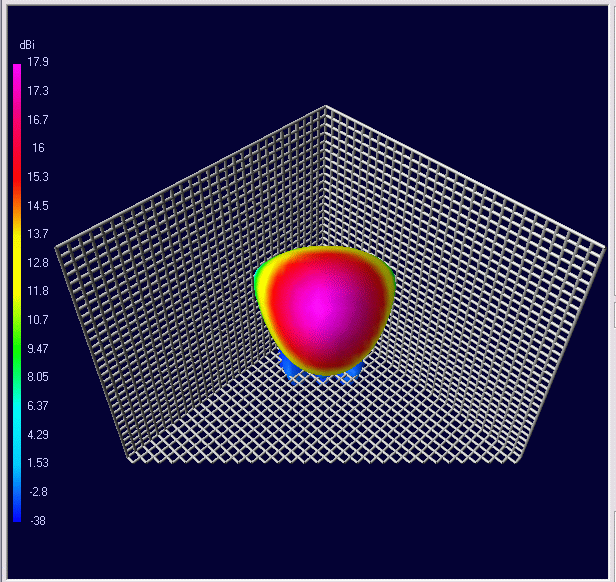The height and width of the screenshot is (582, 616).
Task: Click the '-2.8' scale value
Action: point(38,492)
